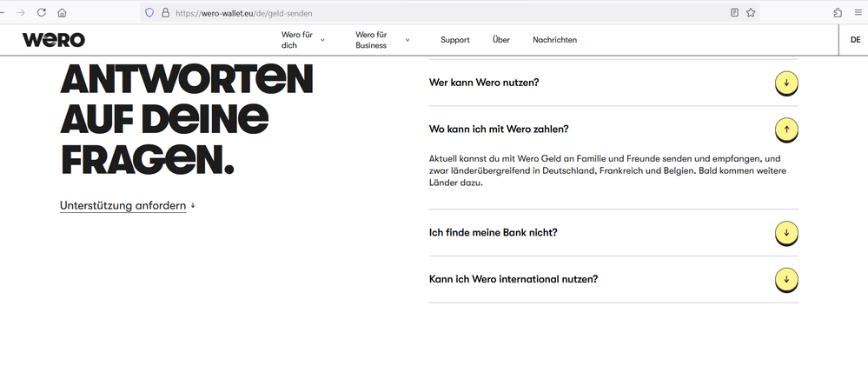Expand 'Wer kann Wero nutzen?' arrow button

coord(785,83)
